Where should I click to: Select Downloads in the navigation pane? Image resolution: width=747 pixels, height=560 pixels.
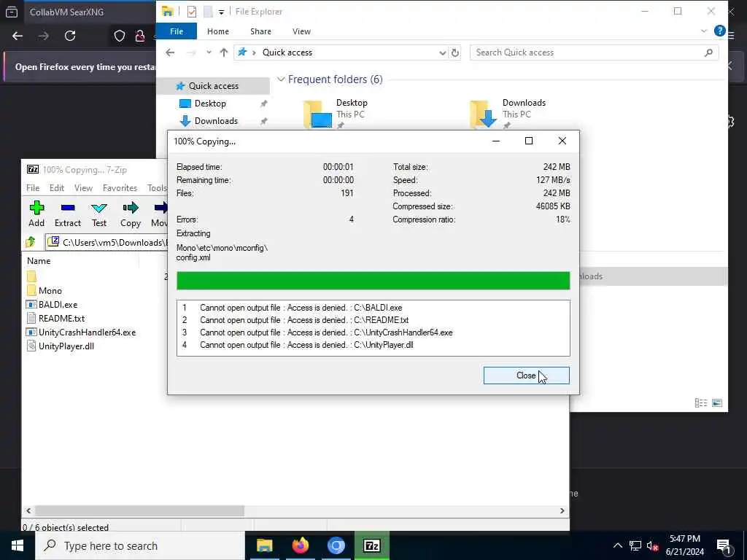click(x=216, y=121)
